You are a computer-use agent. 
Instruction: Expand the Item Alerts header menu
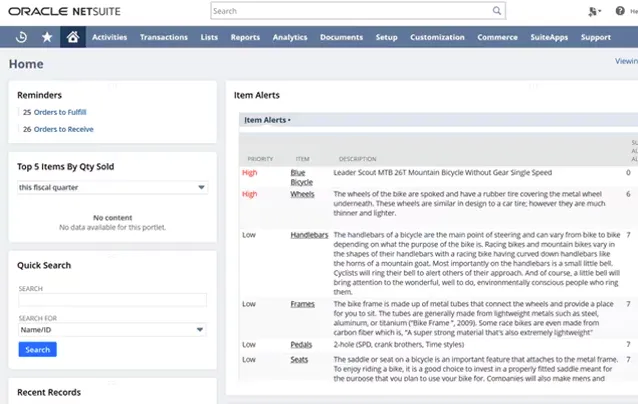click(x=267, y=120)
